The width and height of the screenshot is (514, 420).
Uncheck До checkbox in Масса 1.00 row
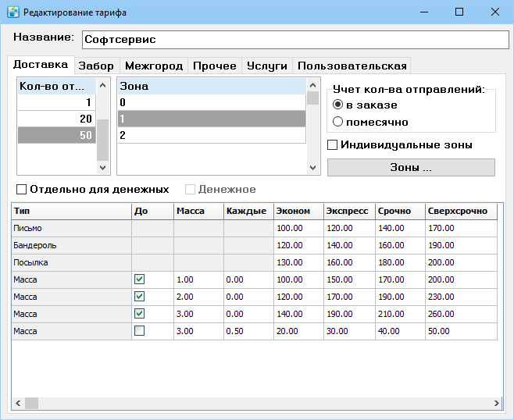tap(139, 279)
